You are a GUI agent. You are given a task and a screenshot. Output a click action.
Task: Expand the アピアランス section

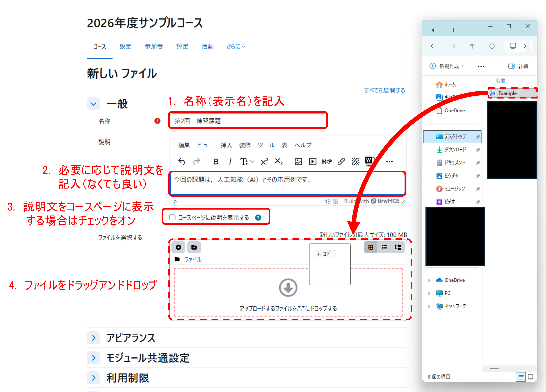[x=93, y=338]
